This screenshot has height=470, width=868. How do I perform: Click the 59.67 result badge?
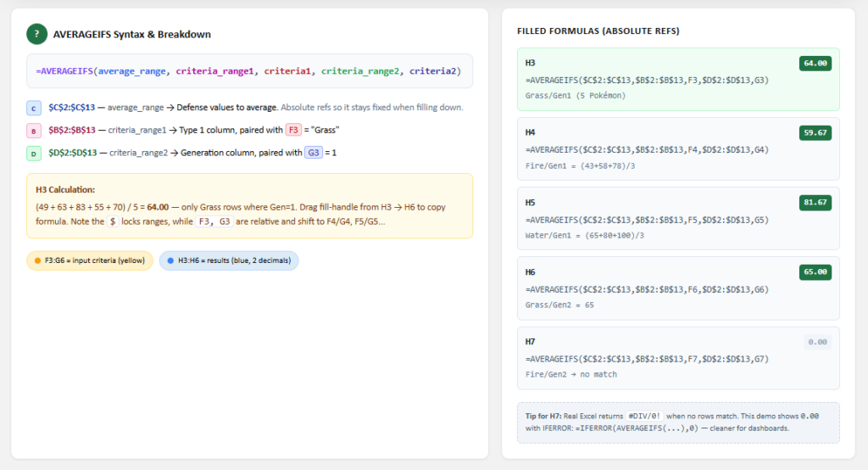[x=815, y=133]
